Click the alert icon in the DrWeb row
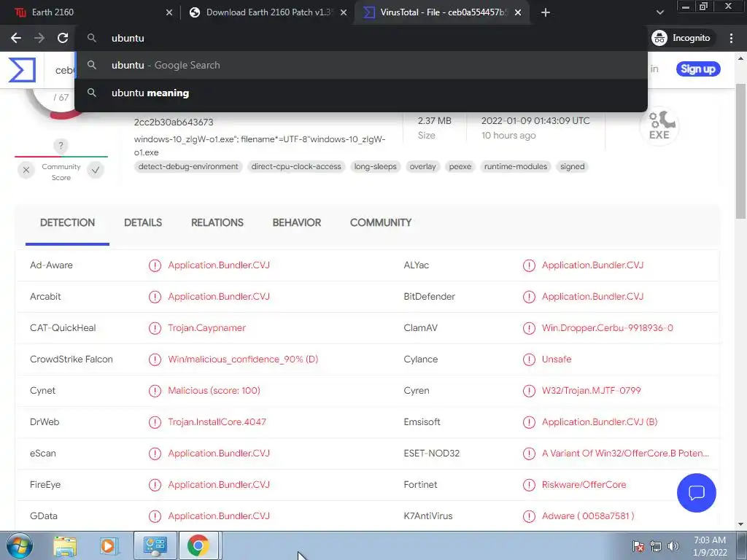 click(155, 422)
